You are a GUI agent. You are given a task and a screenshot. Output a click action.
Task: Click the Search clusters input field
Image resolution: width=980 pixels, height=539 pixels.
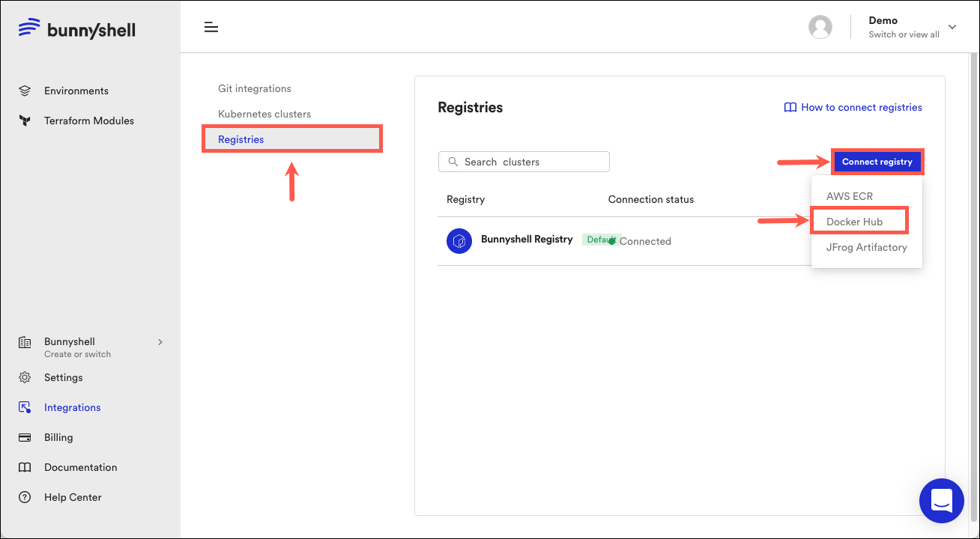pyautogui.click(x=524, y=162)
